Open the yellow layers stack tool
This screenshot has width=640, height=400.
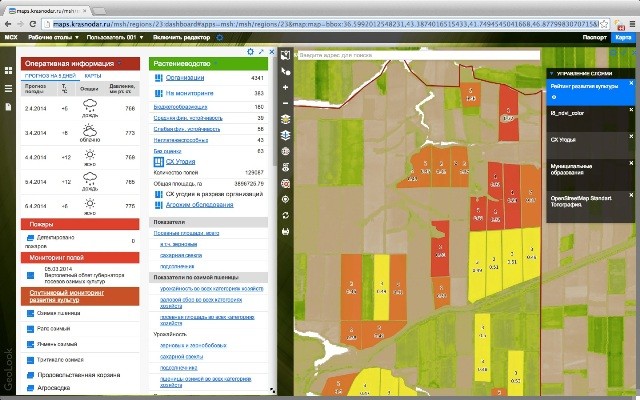tap(285, 119)
